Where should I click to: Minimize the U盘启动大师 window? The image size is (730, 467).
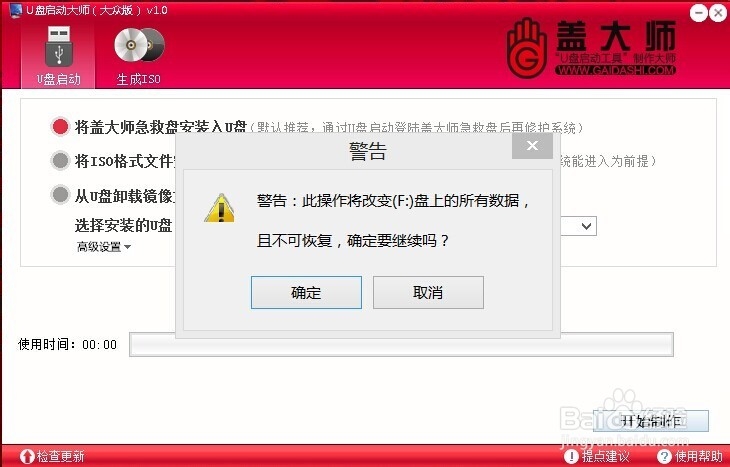point(698,13)
